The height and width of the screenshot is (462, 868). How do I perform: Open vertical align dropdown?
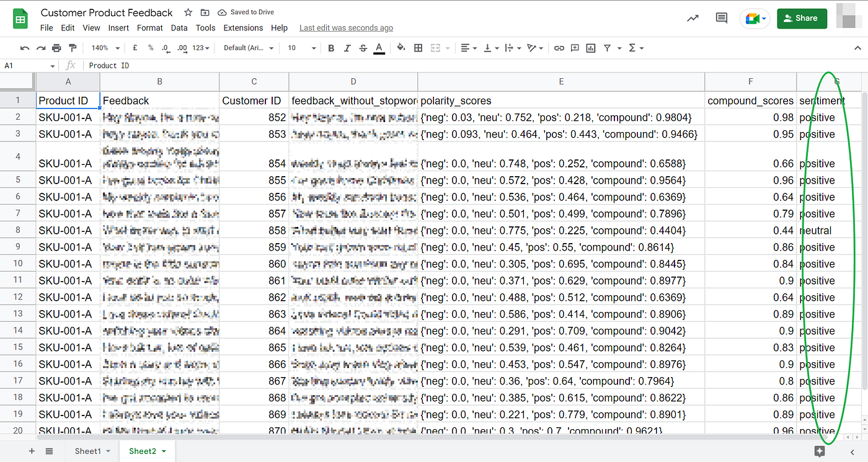[490, 48]
